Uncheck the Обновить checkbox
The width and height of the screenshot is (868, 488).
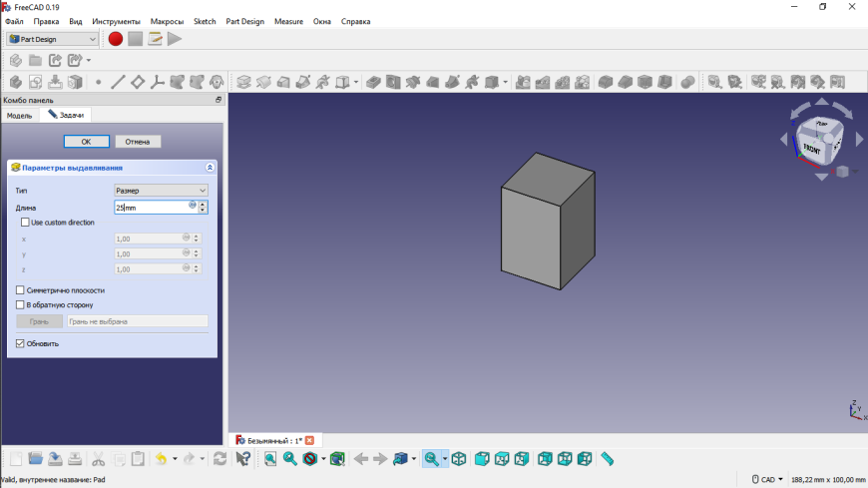tap(21, 343)
